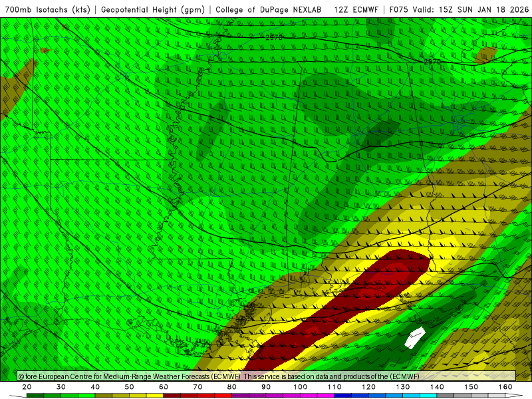Click the color scale value 130
Image resolution: width=532 pixels, height=399 pixels.
click(x=403, y=387)
